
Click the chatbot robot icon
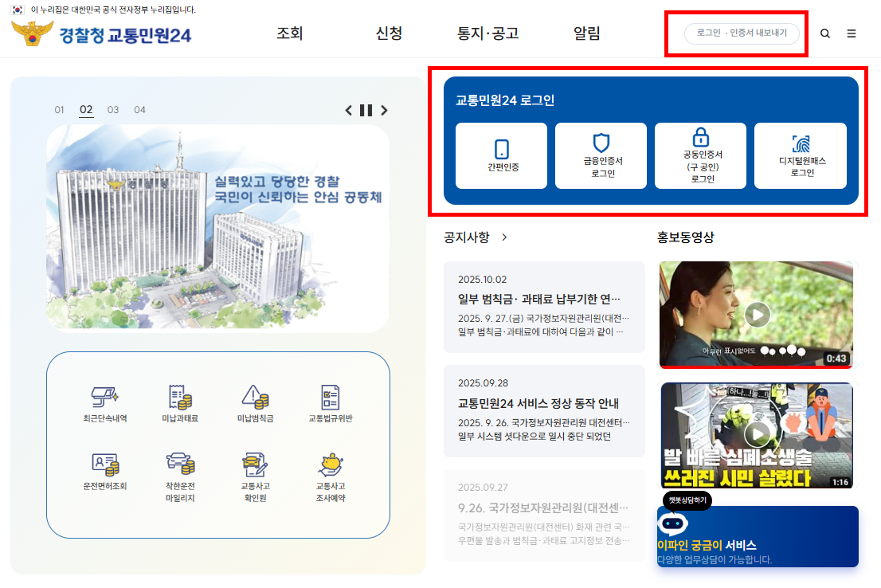672,524
